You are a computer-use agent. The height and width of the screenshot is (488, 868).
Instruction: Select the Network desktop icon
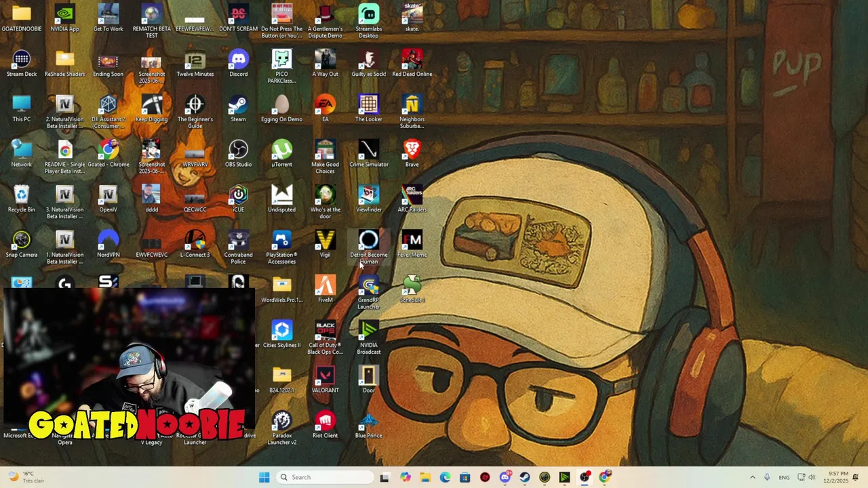click(x=22, y=154)
